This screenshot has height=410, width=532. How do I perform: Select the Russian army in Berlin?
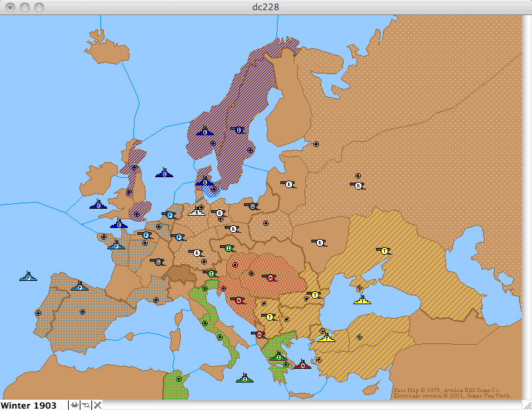pyautogui.click(x=219, y=214)
